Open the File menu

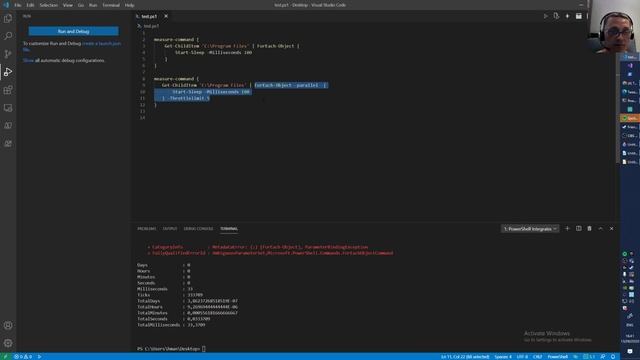[18, 5]
